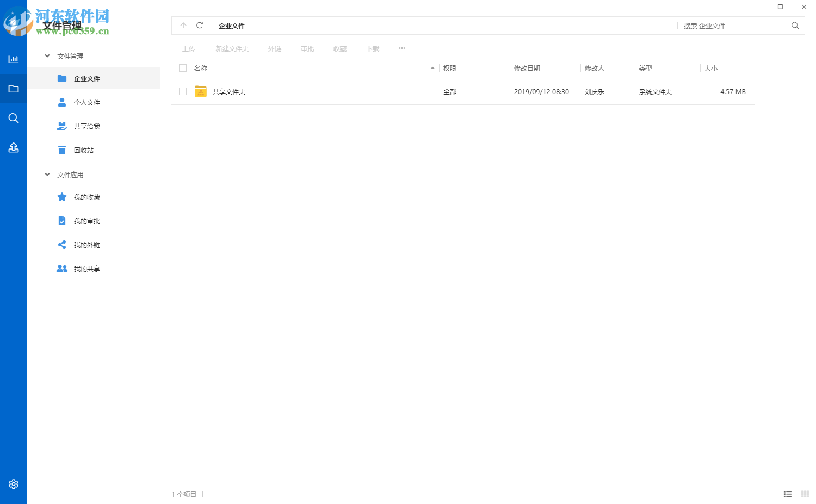Open the statistics panel in the left rail

point(14,59)
